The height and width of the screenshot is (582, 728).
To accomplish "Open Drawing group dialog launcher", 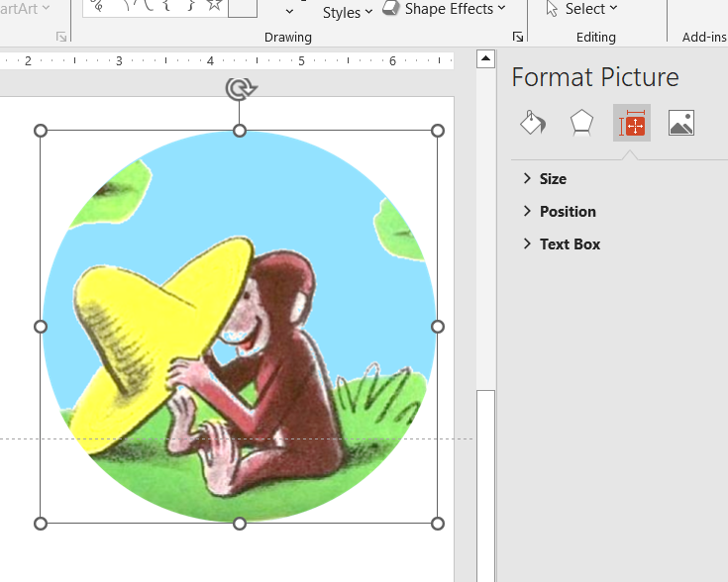I will tap(518, 37).
